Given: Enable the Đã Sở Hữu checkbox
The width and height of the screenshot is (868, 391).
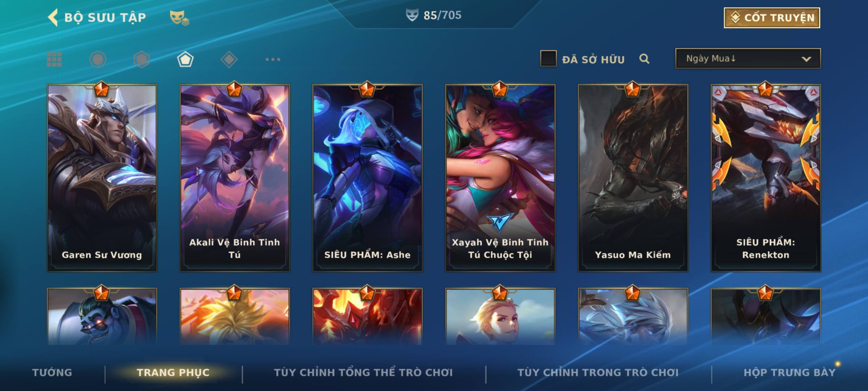Looking at the screenshot, I should tap(548, 59).
